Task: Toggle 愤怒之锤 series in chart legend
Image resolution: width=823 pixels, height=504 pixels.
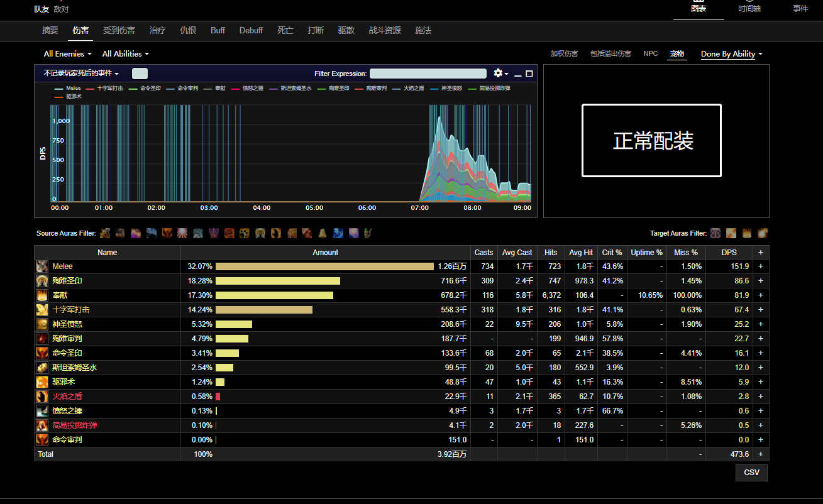Action: coord(248,89)
